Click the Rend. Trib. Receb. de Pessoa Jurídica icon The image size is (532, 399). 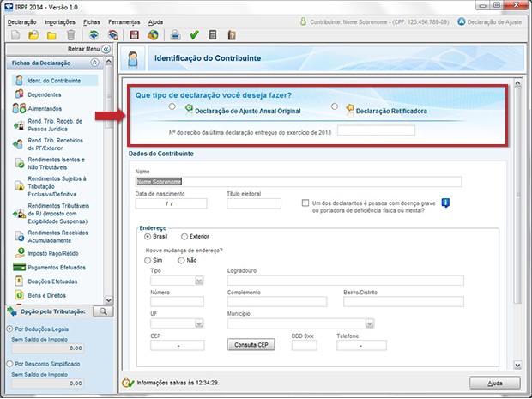19,125
